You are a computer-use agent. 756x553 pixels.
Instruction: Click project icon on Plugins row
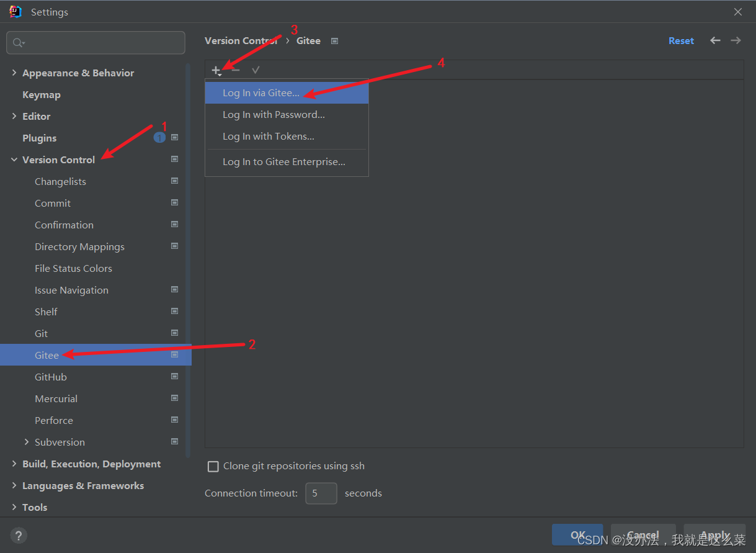pyautogui.click(x=174, y=137)
